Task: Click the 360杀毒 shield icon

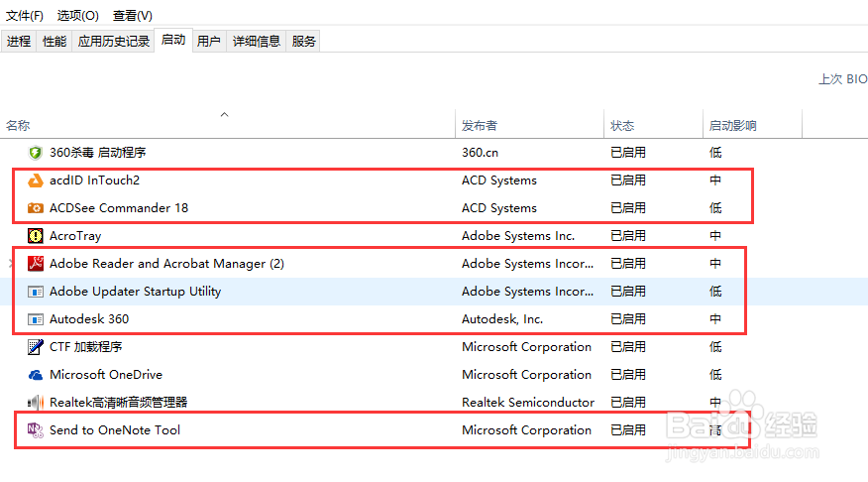Action: click(x=36, y=153)
